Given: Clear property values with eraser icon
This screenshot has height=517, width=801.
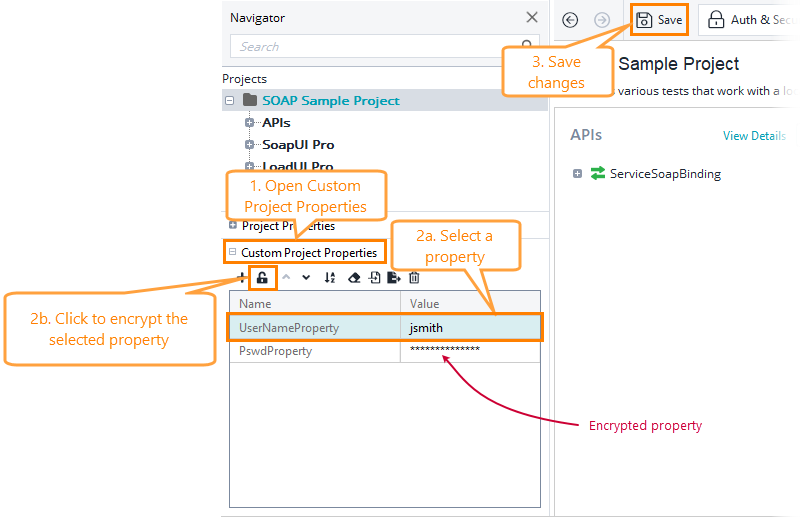Looking at the screenshot, I should tap(354, 278).
